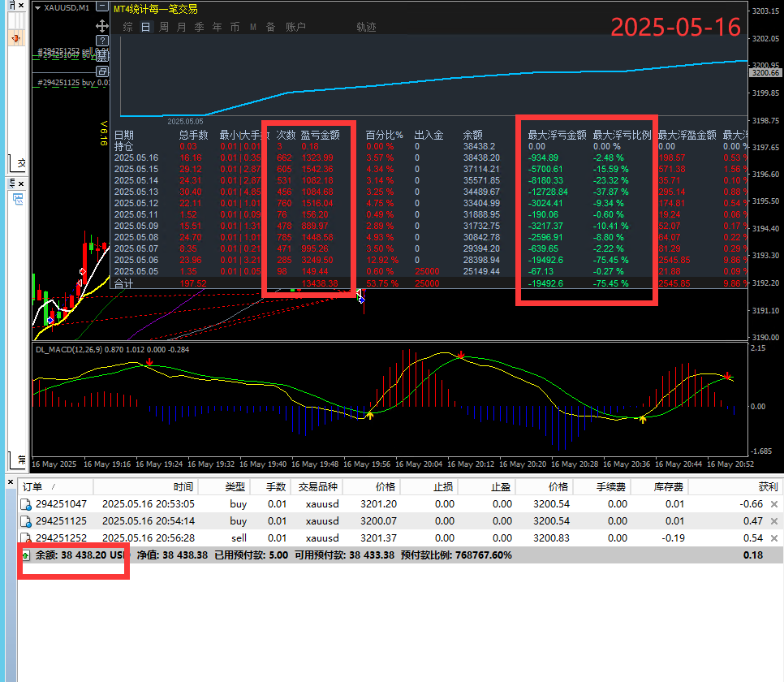Click the move (four-arrow) panel icon
The image size is (784, 682).
click(102, 26)
